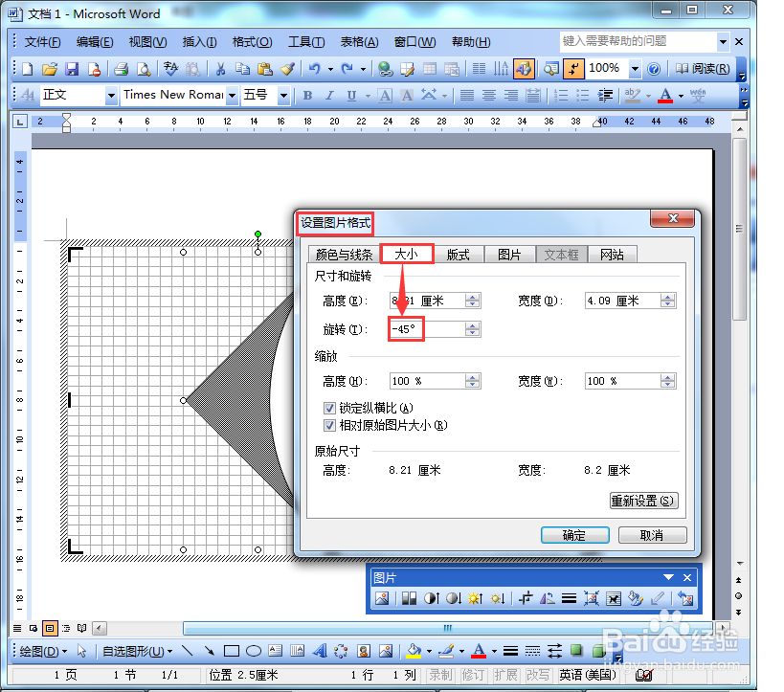Switch to 颜色与线条 tab
The image size is (784, 692).
click(x=344, y=255)
